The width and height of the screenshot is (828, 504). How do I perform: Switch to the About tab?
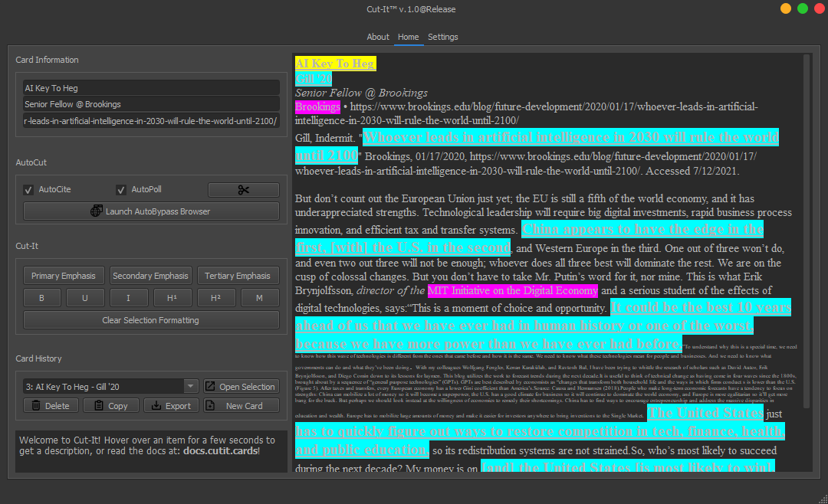click(377, 37)
